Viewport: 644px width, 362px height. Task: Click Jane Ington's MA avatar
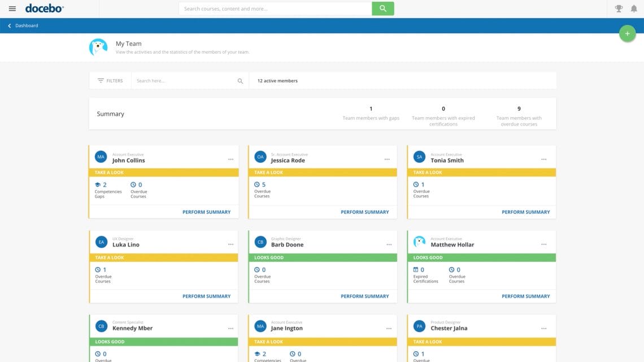[x=260, y=326]
